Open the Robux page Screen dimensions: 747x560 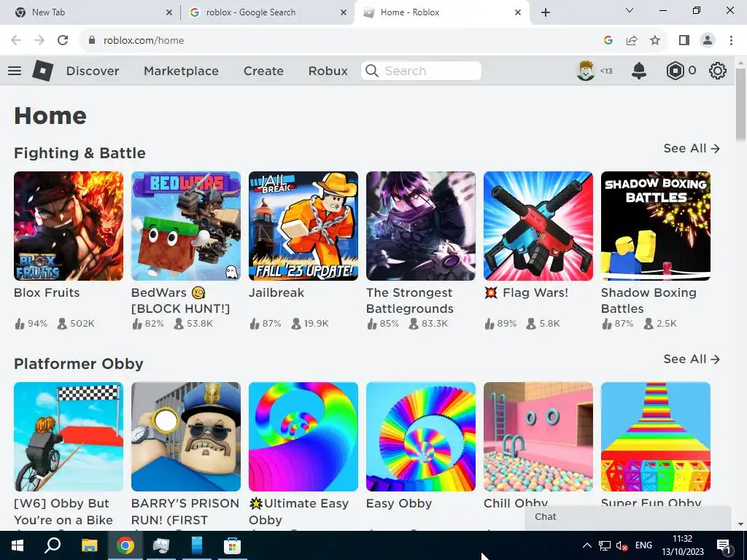tap(328, 71)
